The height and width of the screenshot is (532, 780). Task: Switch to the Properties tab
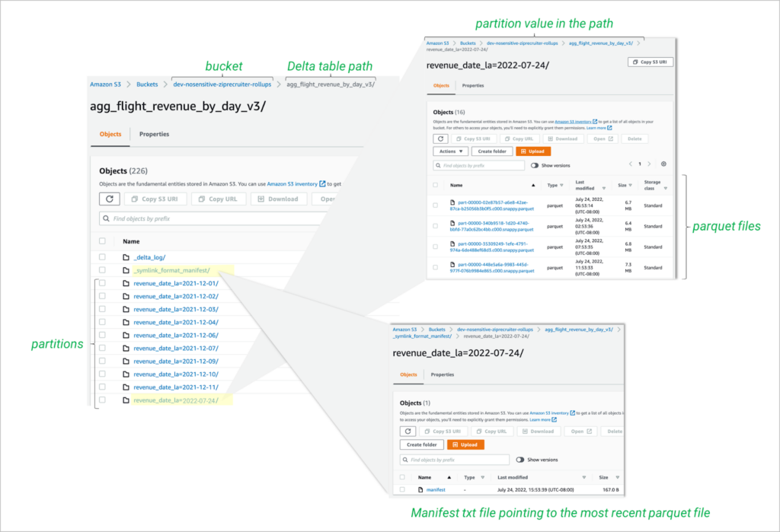tap(155, 135)
